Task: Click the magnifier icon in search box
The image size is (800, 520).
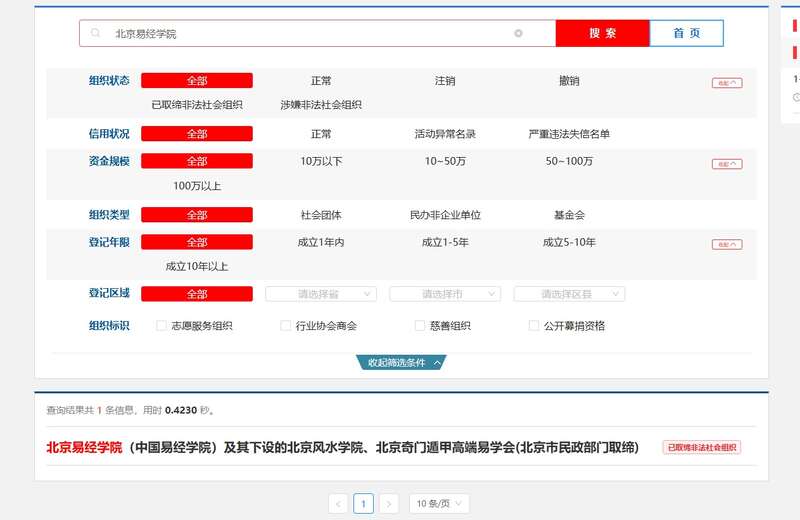Action: click(96, 33)
